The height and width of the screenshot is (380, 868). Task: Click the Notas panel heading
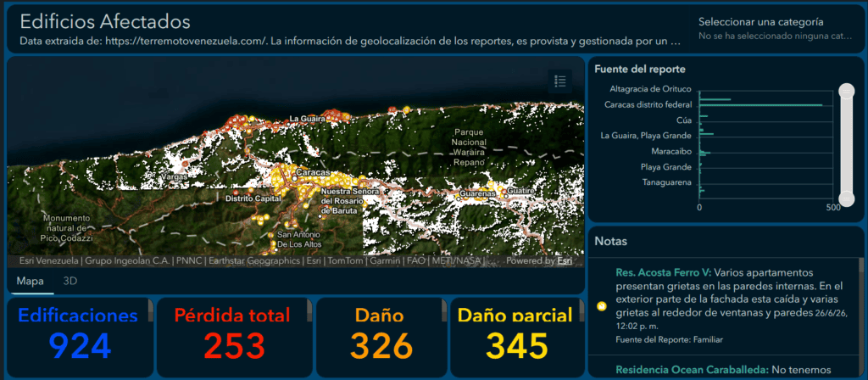click(x=610, y=242)
